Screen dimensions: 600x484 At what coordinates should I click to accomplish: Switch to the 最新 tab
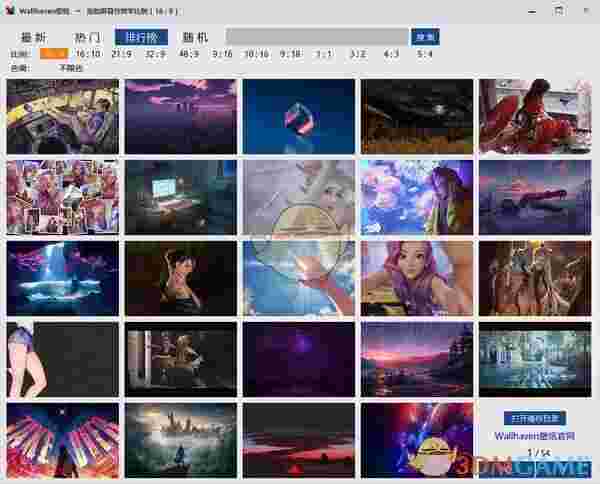tap(34, 37)
